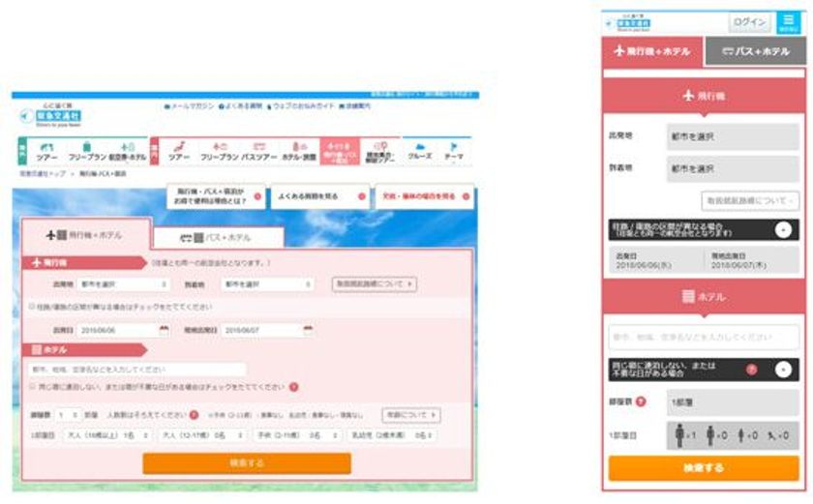Image resolution: width=813 pixels, height=504 pixels.
Task: Click desktop 取扱就航路線について button
Action: coord(375,283)
